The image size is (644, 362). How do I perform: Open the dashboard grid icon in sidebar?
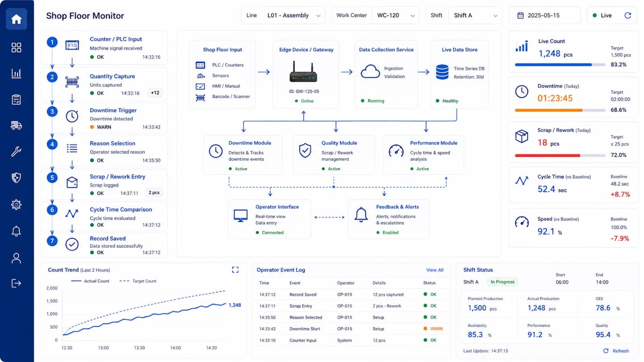pos(16,48)
